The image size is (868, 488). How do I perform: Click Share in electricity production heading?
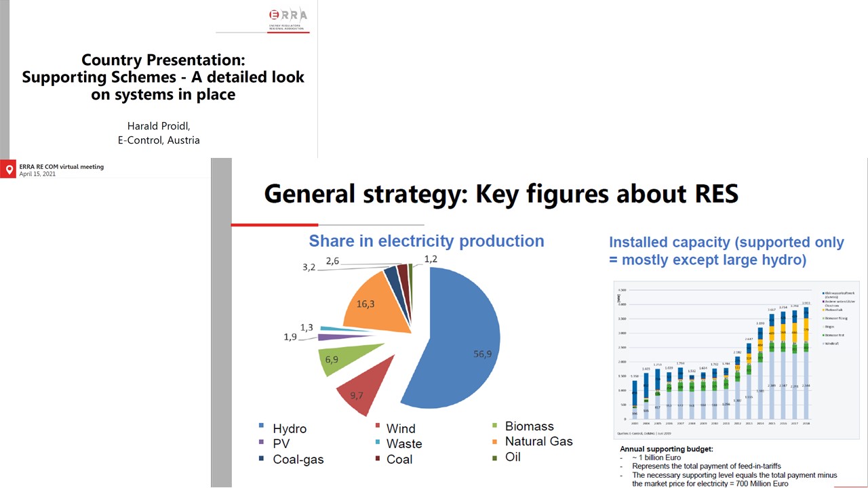(x=427, y=241)
